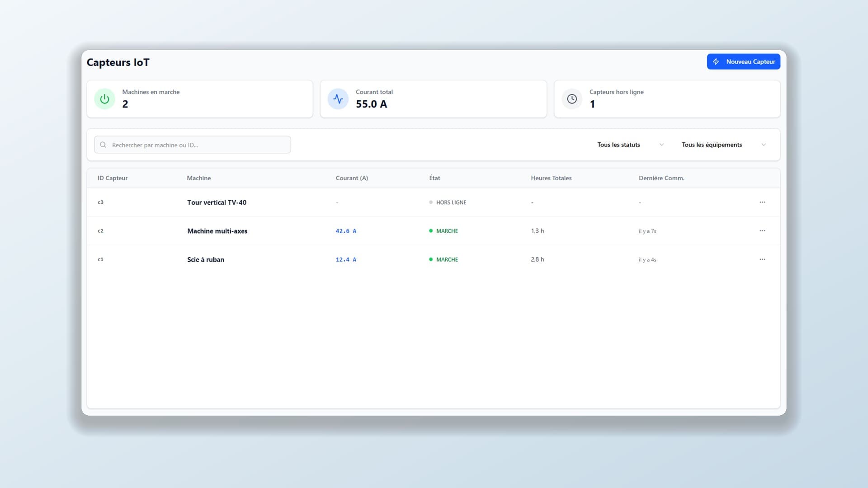868x488 pixels.
Task: Click the 'il y a 4s' last communication
Action: 647,259
